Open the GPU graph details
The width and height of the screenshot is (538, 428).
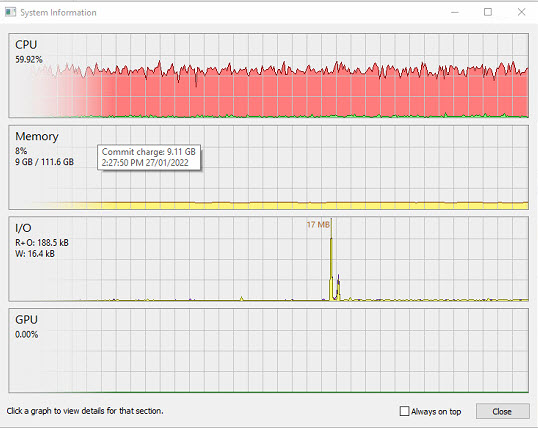268,350
